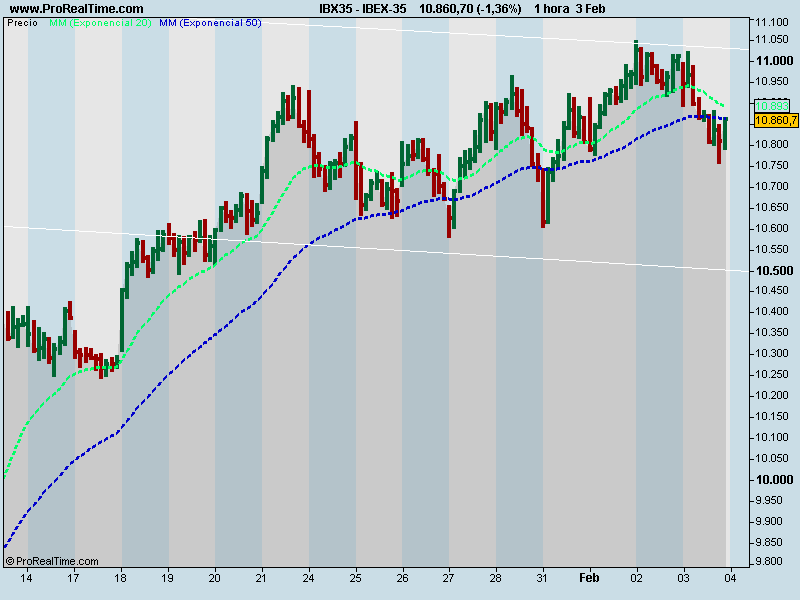Click date label 25 on time axis
The image size is (800, 600).
[x=355, y=578]
